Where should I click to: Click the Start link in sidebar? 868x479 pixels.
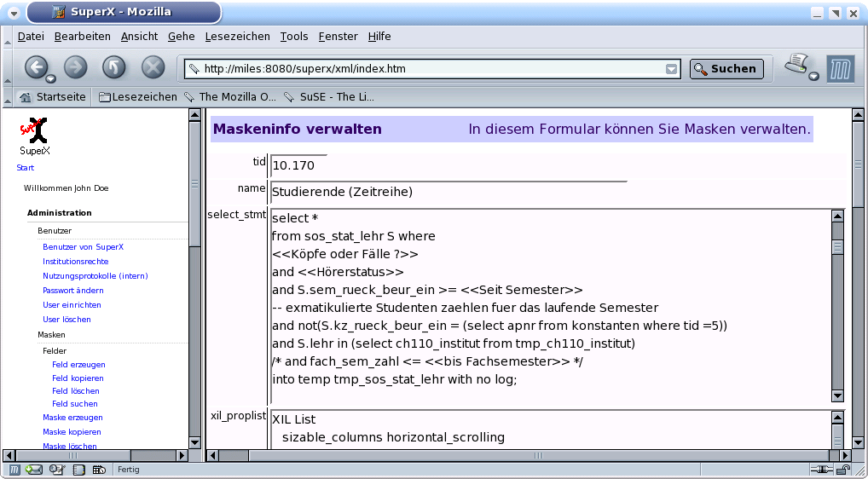pos(25,168)
